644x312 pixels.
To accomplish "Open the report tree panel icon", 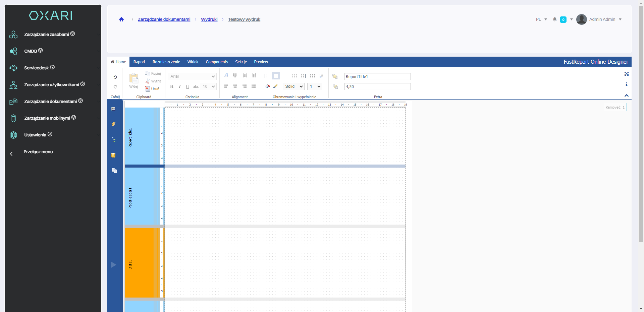I will [114, 140].
